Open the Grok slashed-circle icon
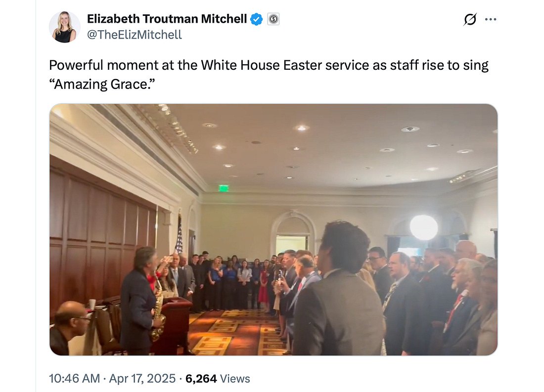The width and height of the screenshot is (544, 392). tap(470, 19)
